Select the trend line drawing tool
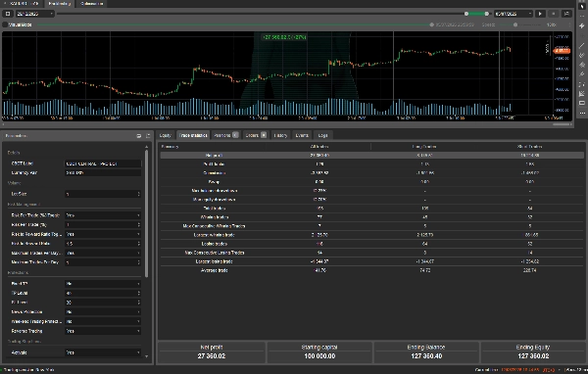The height and width of the screenshot is (374, 588). [x=582, y=45]
